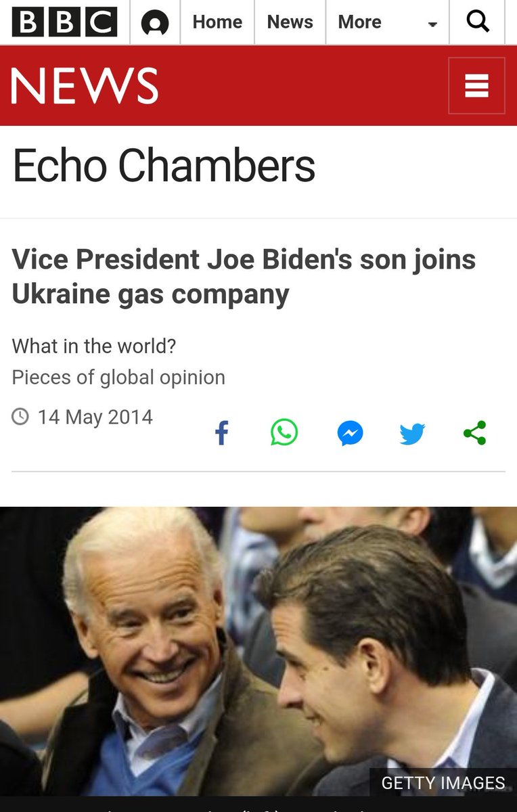Expand the hamburger sections menu
The width and height of the screenshot is (517, 812).
pos(476,86)
